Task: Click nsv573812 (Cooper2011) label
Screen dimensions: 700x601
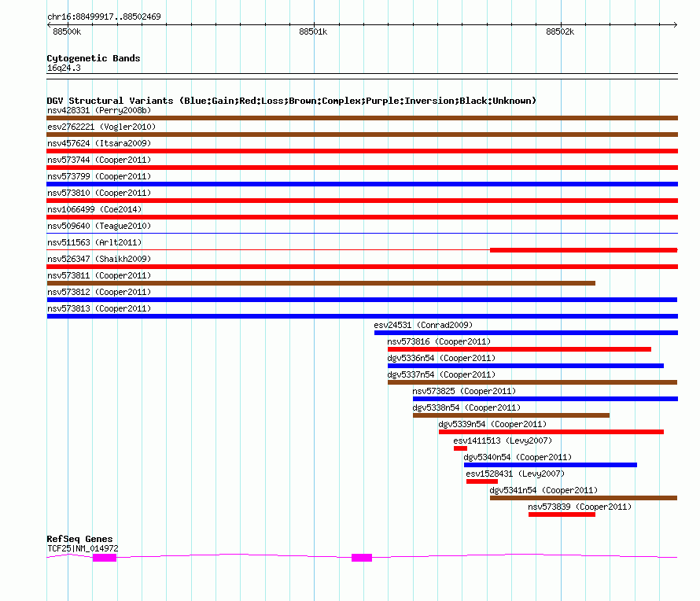Action: 99,292
